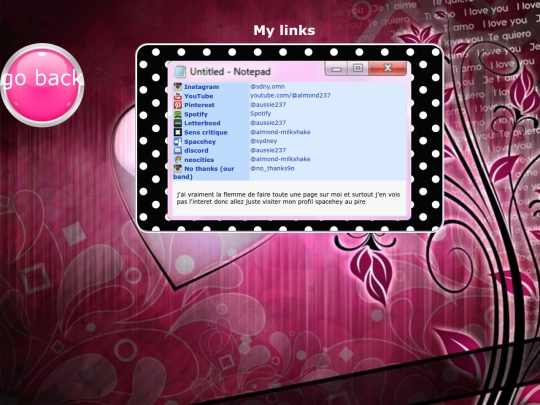
Task: Click the icon beside No thanks (our band)
Action: tap(178, 168)
